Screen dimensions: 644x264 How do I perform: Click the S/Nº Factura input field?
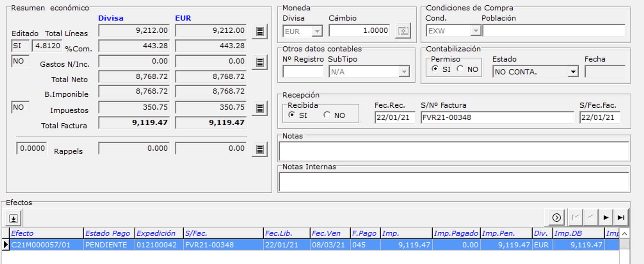[x=497, y=118]
